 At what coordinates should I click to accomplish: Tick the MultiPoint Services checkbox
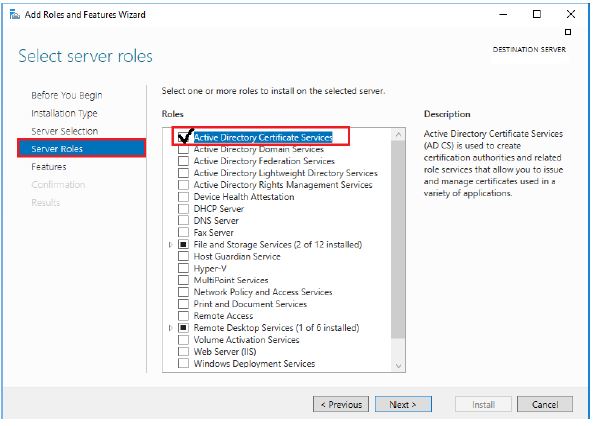click(x=183, y=280)
